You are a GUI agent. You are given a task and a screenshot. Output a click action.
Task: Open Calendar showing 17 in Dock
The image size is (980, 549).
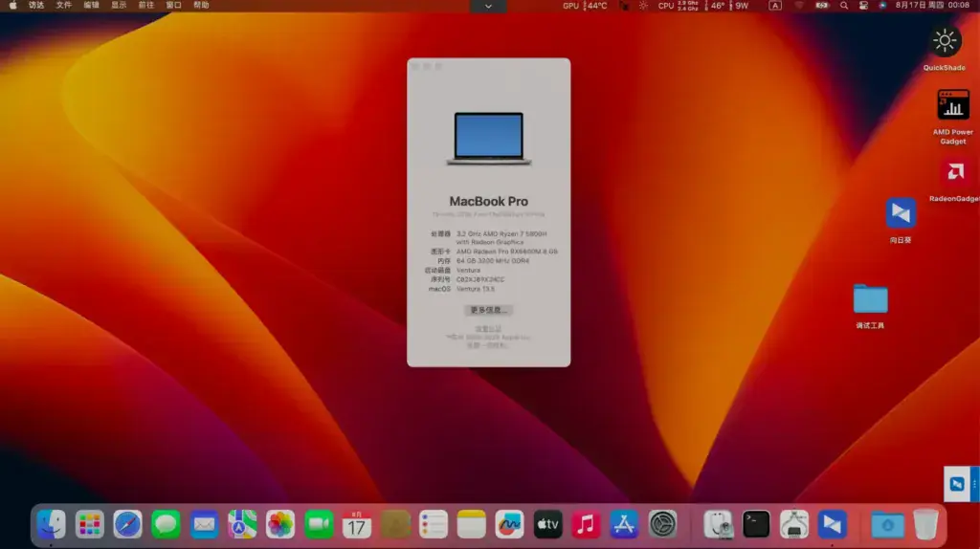click(x=357, y=524)
